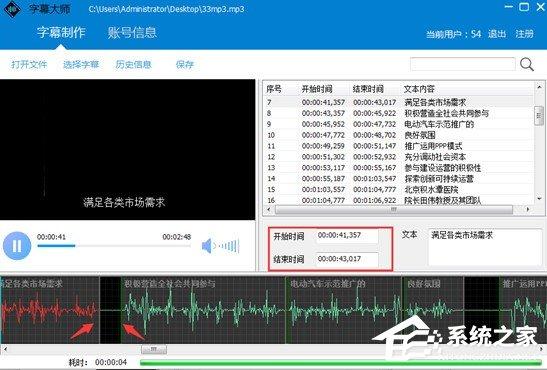Adjust the volume level bars

tap(229, 246)
